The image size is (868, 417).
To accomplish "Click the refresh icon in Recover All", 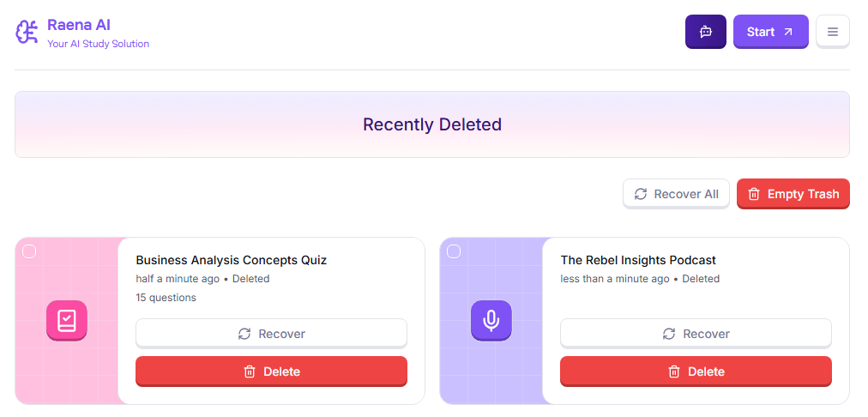I will (641, 194).
